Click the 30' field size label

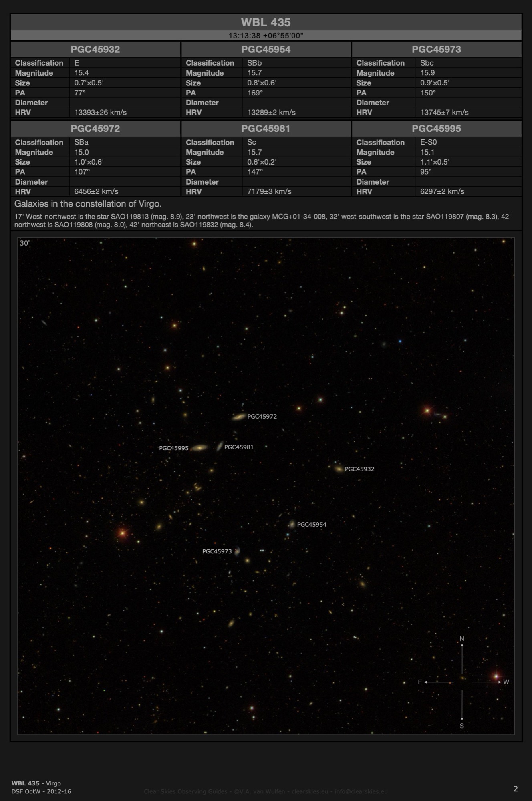point(25,243)
